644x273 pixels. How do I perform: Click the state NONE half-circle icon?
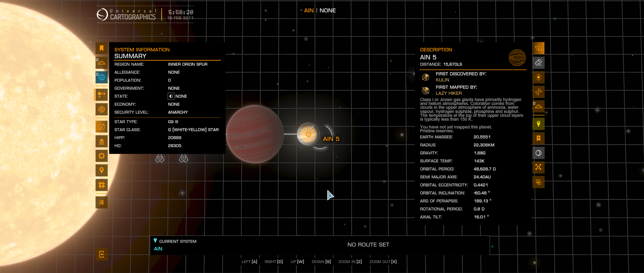[x=171, y=96]
